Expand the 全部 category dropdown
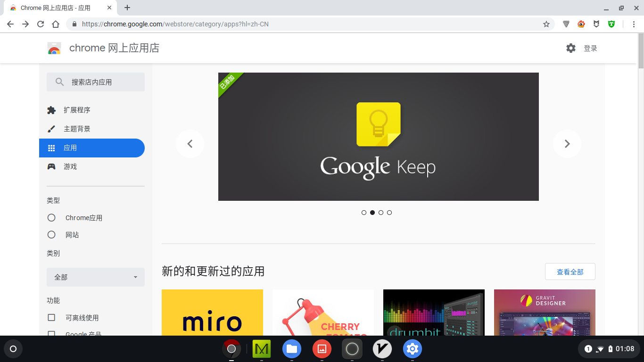This screenshot has height=362, width=644. 96,277
